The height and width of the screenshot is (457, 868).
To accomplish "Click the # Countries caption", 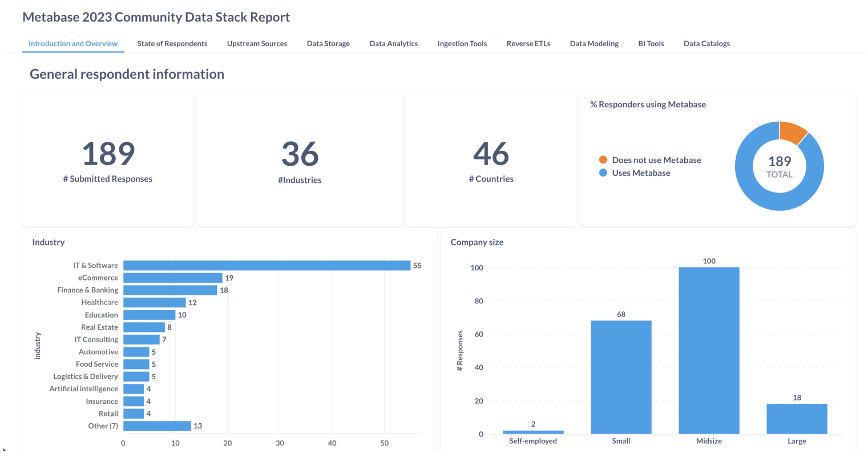I will point(491,179).
